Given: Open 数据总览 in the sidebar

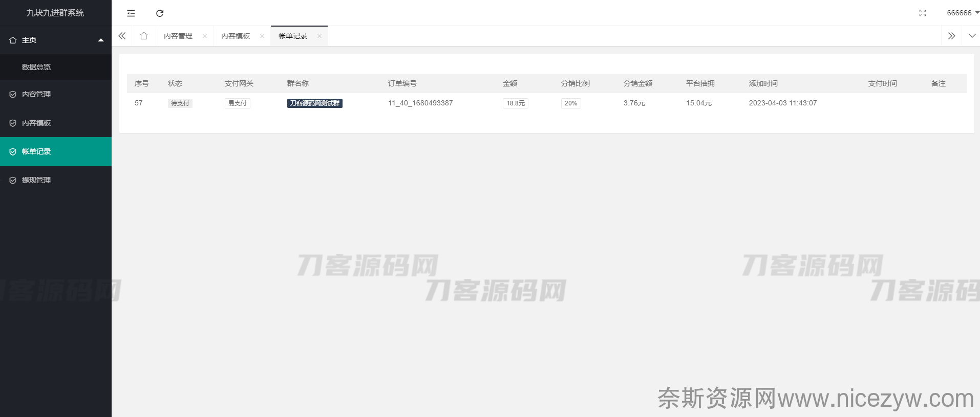Looking at the screenshot, I should [x=36, y=67].
